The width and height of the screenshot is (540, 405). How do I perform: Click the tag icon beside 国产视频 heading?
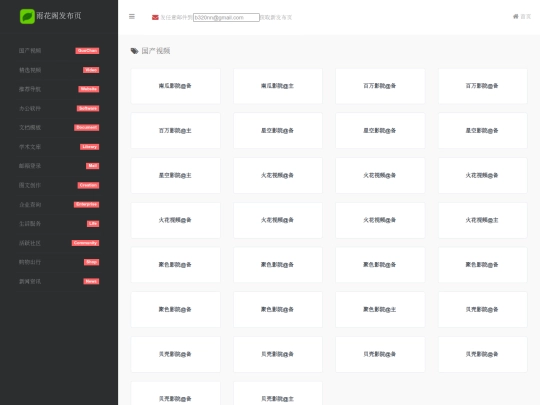[x=134, y=51]
